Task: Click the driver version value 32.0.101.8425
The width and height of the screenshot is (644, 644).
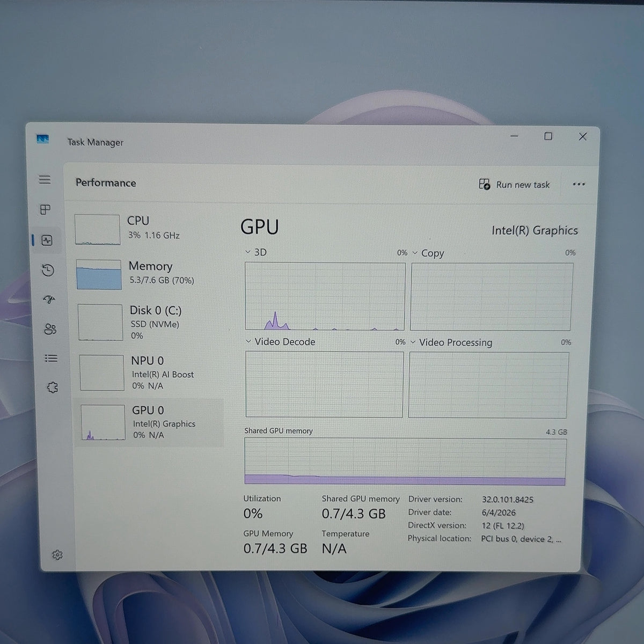Action: coord(508,500)
